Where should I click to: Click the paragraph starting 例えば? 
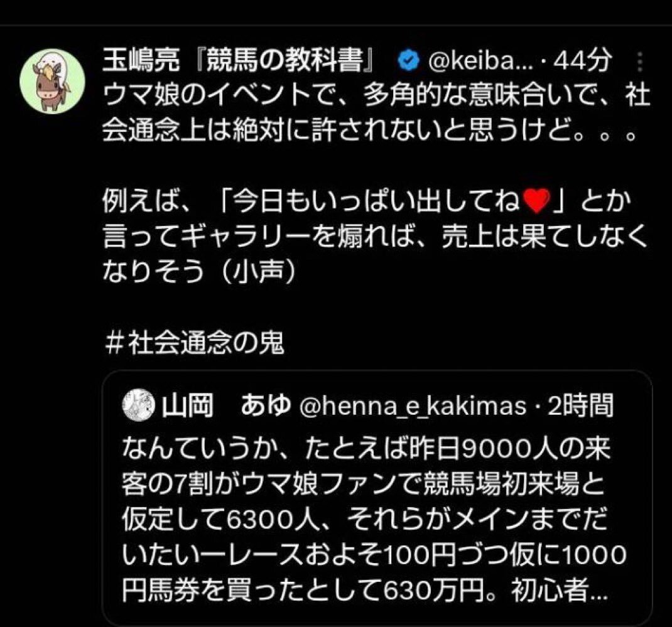tap(374, 236)
